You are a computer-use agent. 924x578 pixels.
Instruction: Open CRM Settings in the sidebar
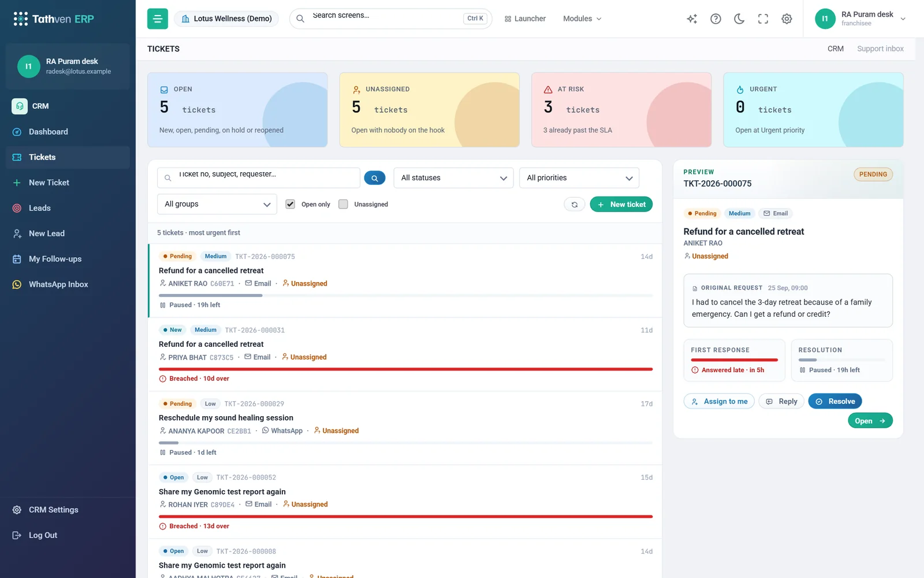coord(68,510)
